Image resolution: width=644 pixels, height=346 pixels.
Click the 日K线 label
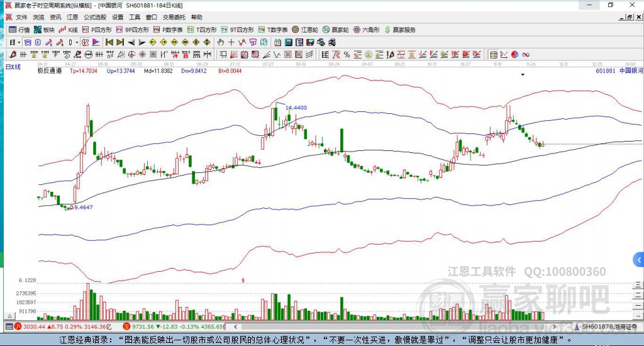tap(13, 67)
